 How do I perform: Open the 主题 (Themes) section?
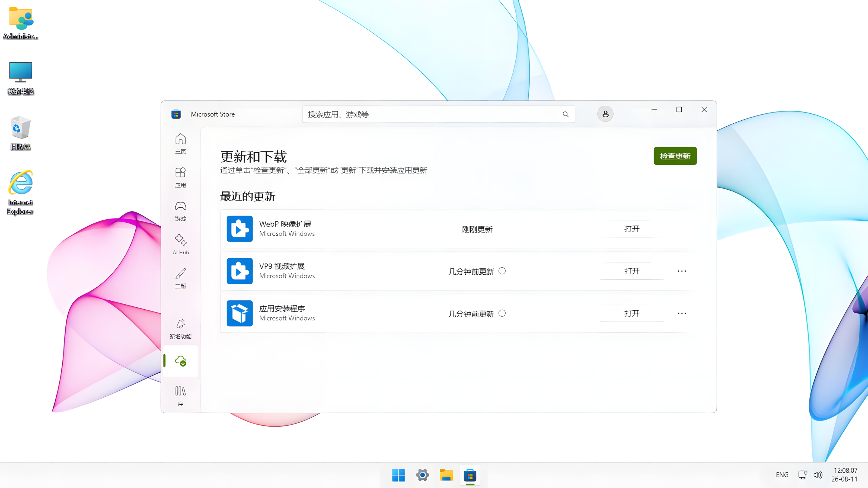point(180,278)
